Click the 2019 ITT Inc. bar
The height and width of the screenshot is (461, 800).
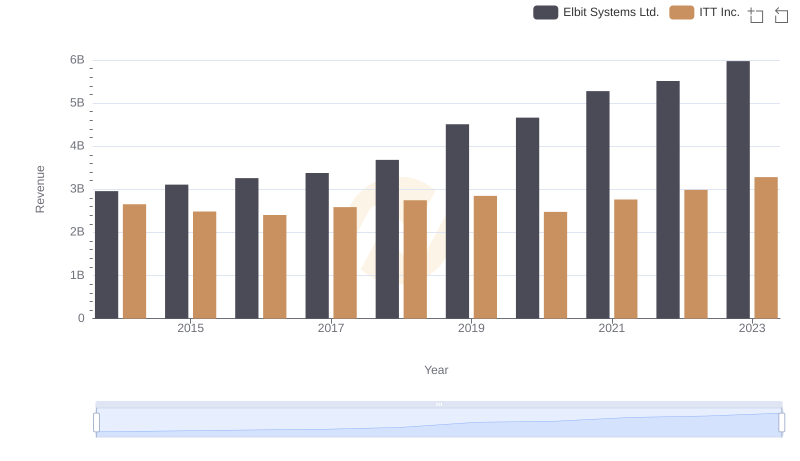485,257
